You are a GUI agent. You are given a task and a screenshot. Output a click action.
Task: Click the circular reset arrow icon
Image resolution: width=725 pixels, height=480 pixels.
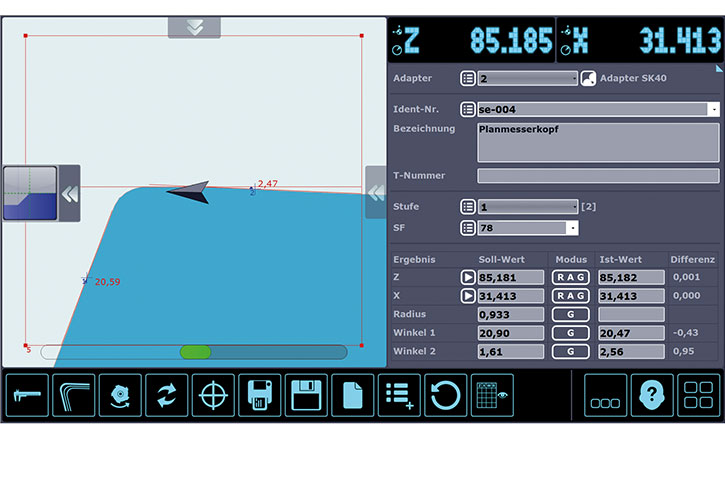coord(445,395)
